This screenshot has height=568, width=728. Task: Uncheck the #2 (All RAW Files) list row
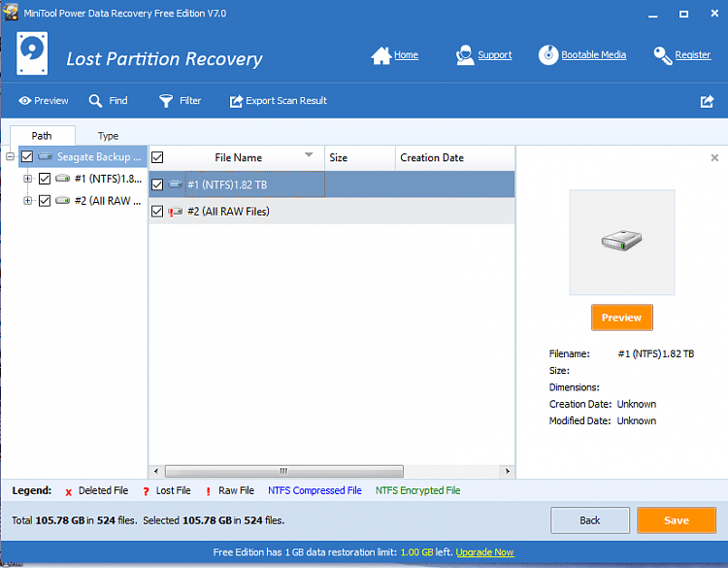[157, 212]
